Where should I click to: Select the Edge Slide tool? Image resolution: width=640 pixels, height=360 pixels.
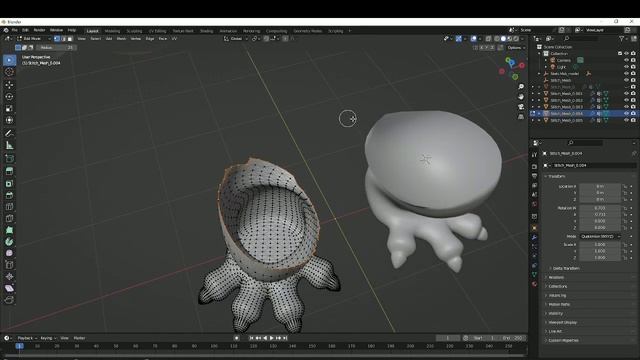9,265
